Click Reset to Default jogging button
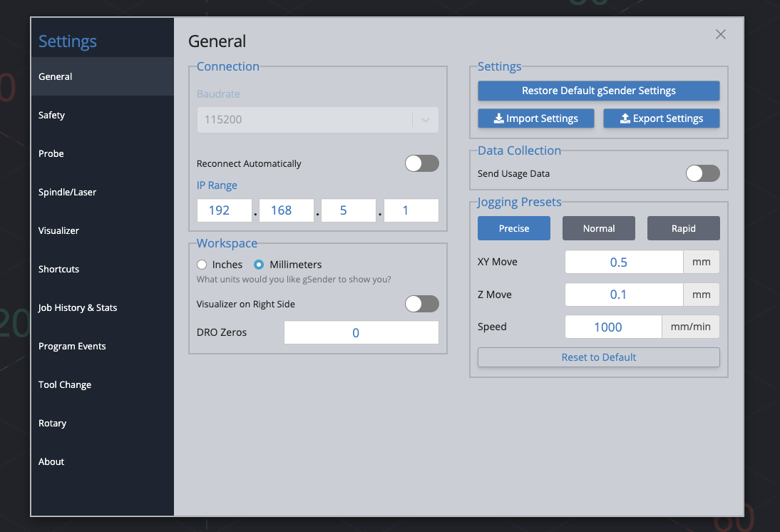The width and height of the screenshot is (780, 532). (598, 357)
